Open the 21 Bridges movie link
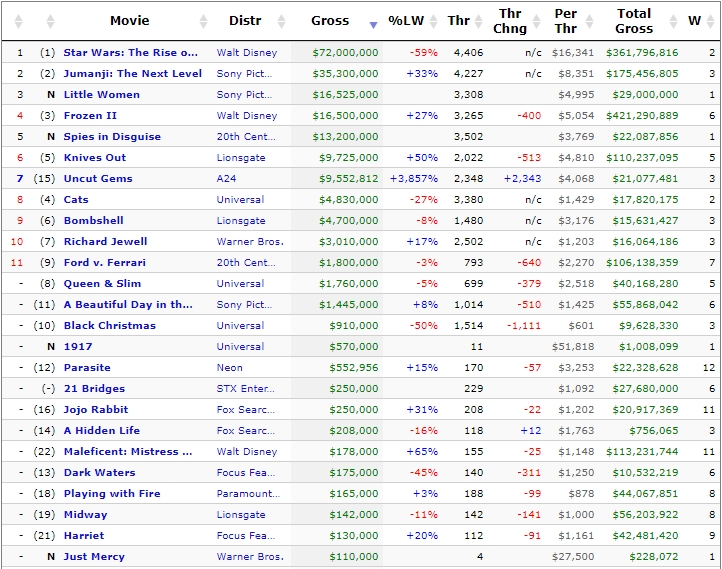The height and width of the screenshot is (569, 722). coord(94,389)
